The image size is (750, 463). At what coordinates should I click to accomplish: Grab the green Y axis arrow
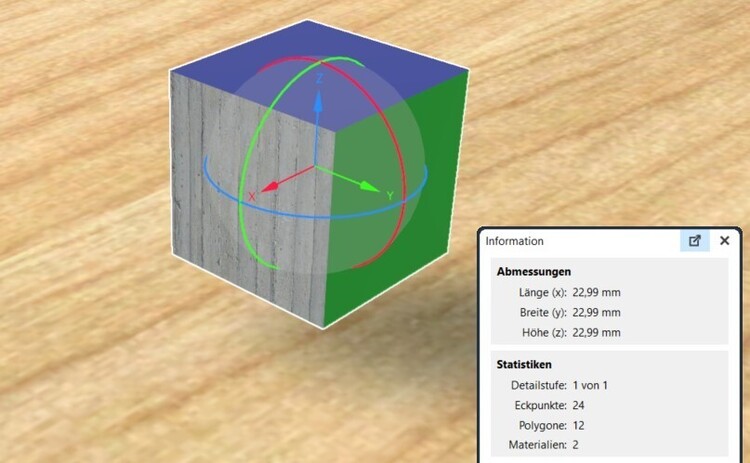[370, 186]
